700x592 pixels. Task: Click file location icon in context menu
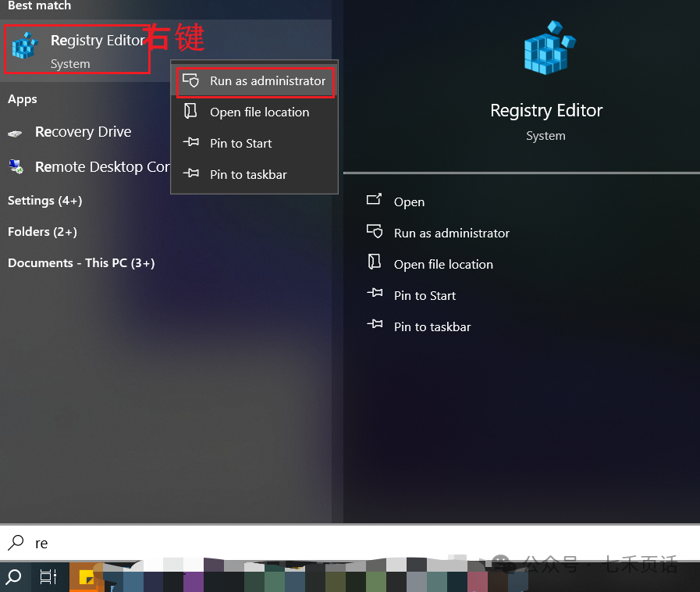190,111
